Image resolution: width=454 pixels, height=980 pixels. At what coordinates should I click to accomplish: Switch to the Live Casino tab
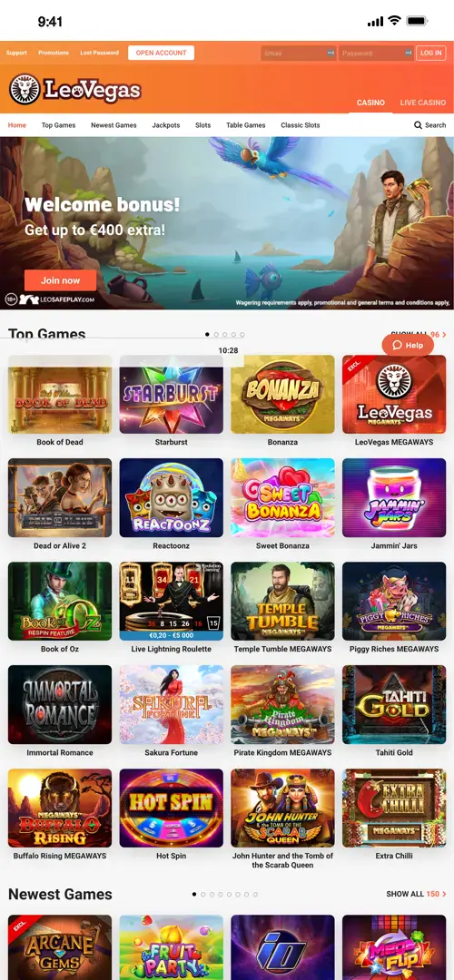[423, 103]
